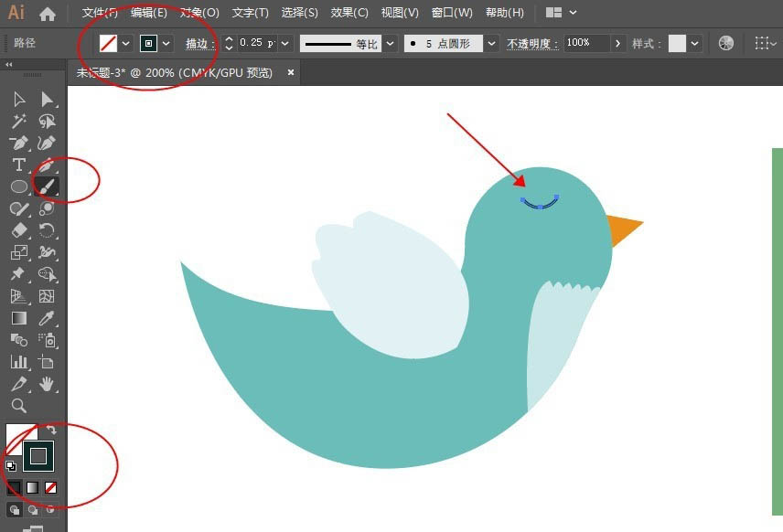Collapse the toolbar with double arrows

pos(8,64)
